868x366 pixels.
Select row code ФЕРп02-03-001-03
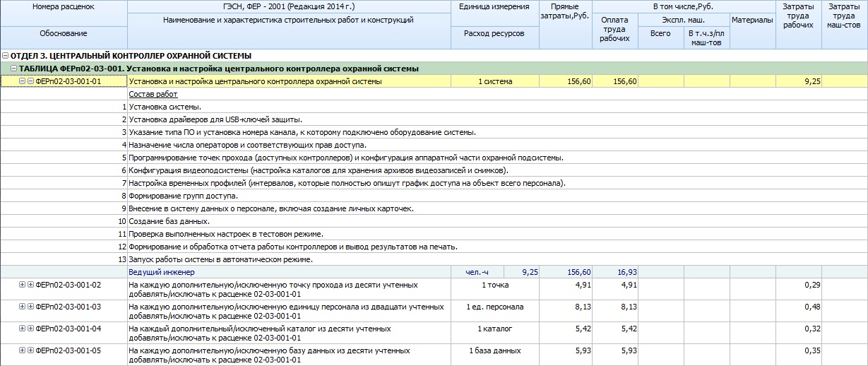(69, 307)
